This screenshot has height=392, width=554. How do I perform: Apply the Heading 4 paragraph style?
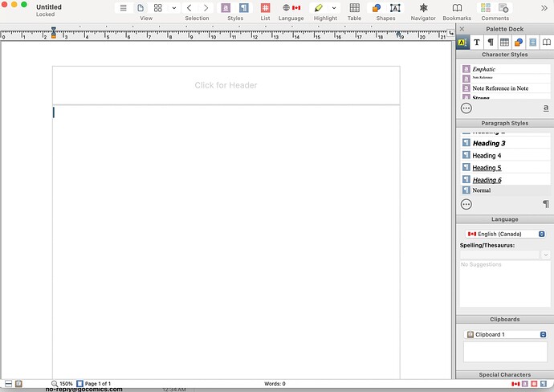487,155
